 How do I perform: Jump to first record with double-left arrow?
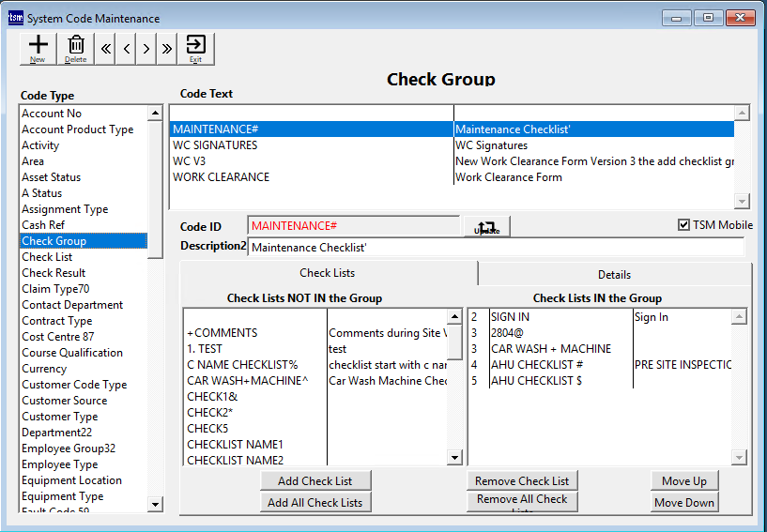tap(106, 49)
